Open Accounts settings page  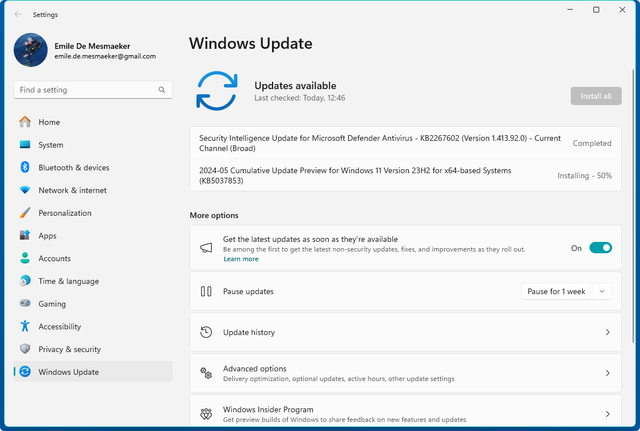pyautogui.click(x=93, y=258)
